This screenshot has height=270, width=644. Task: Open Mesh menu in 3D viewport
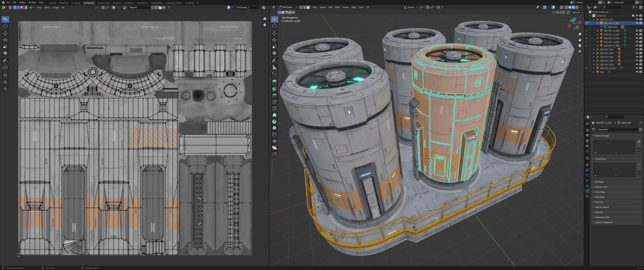pyautogui.click(x=337, y=7)
